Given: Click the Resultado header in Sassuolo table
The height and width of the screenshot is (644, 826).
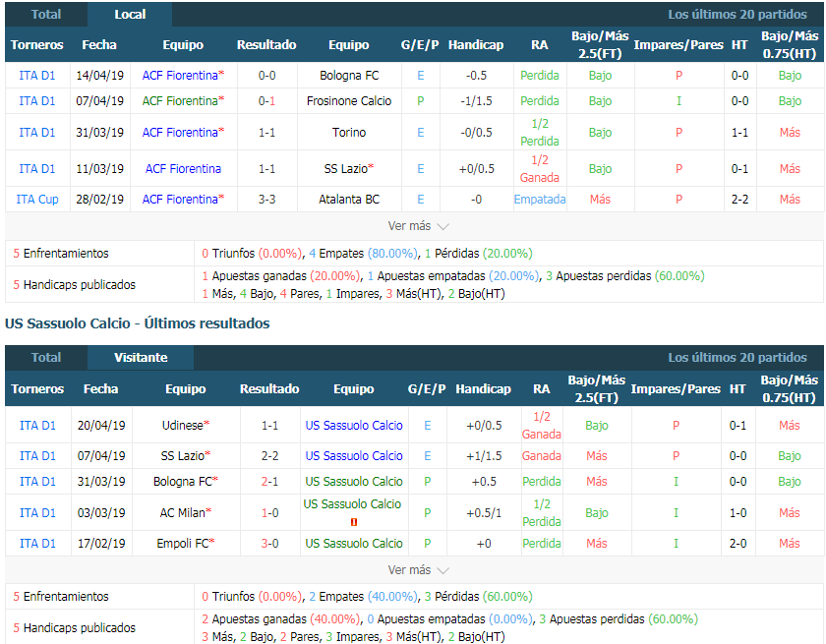Looking at the screenshot, I should tap(269, 388).
